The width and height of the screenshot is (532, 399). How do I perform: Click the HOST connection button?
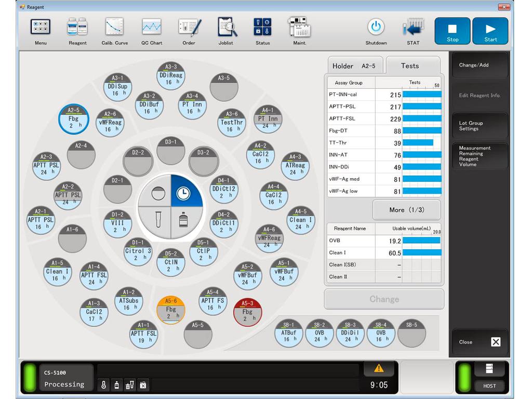[489, 386]
